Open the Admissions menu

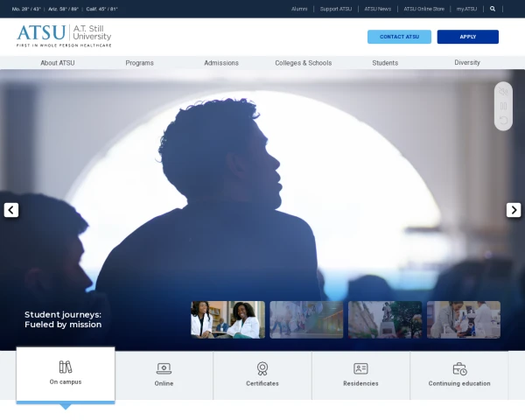(x=221, y=63)
